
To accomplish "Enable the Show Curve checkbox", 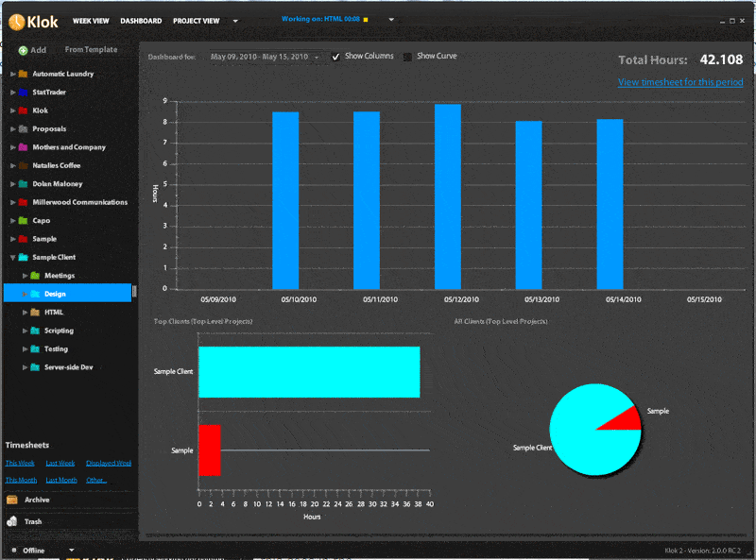I will pyautogui.click(x=408, y=57).
